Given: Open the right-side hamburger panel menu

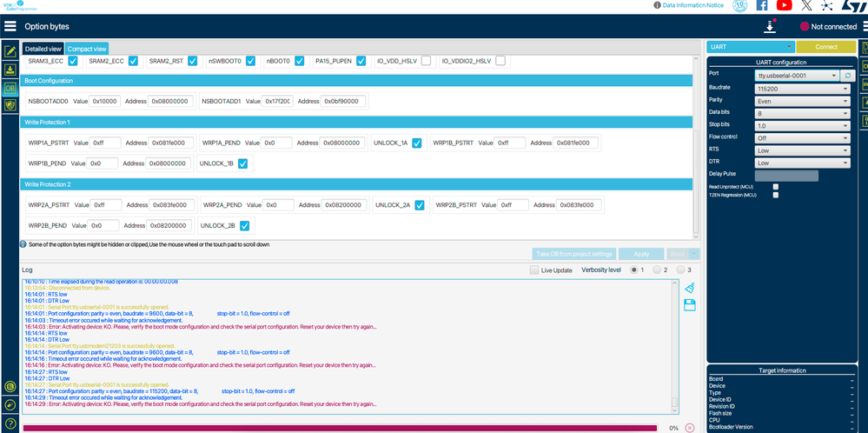Looking at the screenshot, I should tap(865, 27).
